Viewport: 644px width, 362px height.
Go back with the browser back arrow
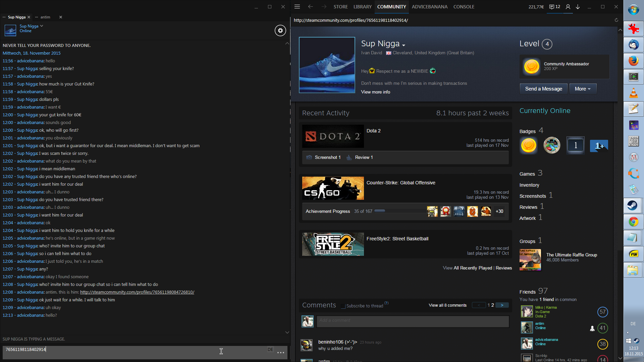(311, 7)
